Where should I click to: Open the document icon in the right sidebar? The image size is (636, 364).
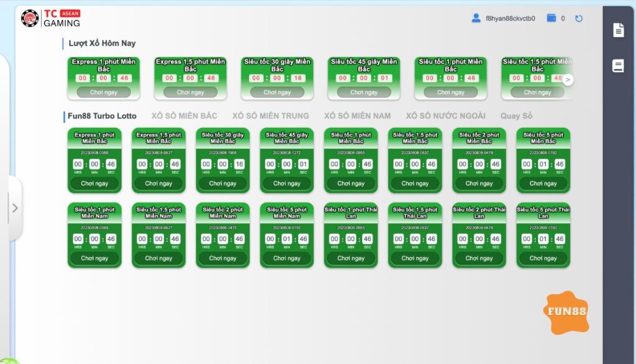618,30
